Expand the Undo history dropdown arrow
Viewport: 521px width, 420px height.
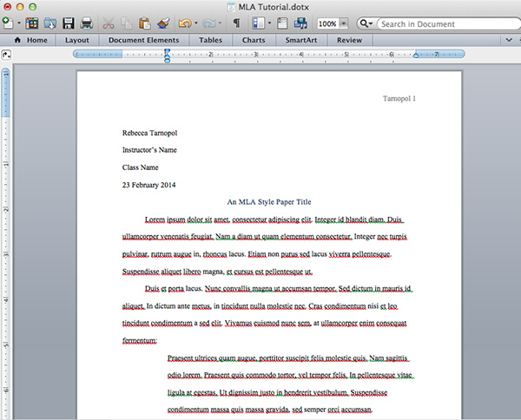click(x=197, y=23)
